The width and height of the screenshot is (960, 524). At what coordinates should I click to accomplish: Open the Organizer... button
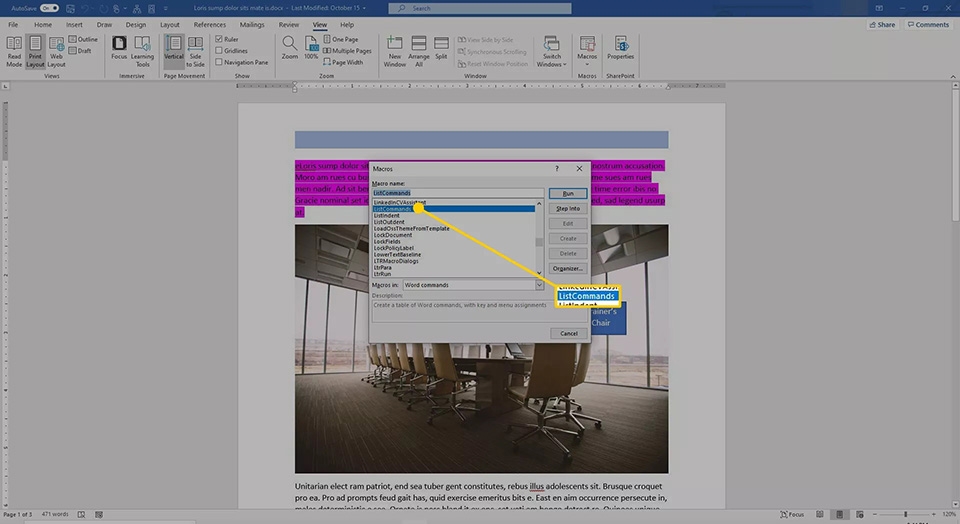[x=568, y=269]
